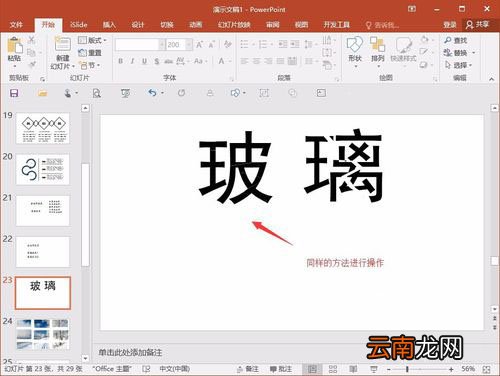Switch to the Developer (开发工具) tab

[x=337, y=25]
